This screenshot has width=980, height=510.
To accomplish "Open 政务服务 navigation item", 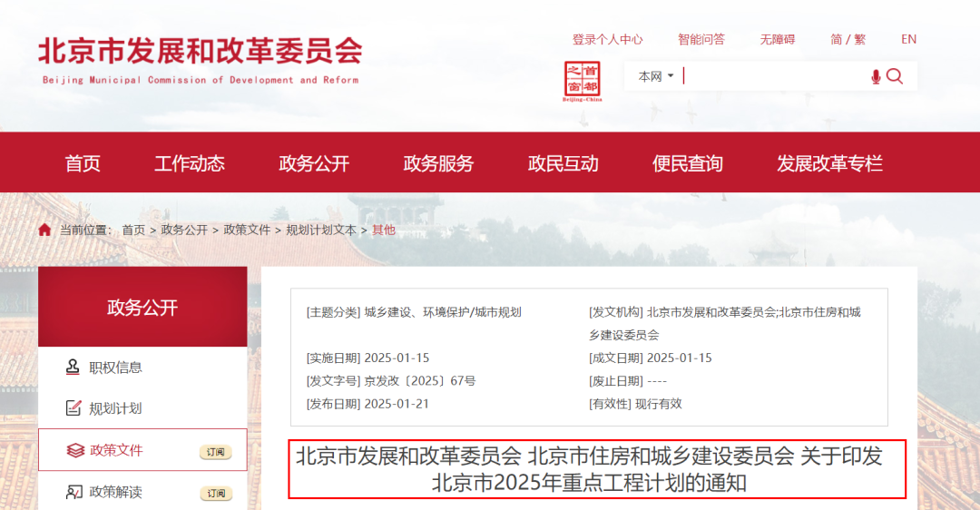I will [x=438, y=163].
